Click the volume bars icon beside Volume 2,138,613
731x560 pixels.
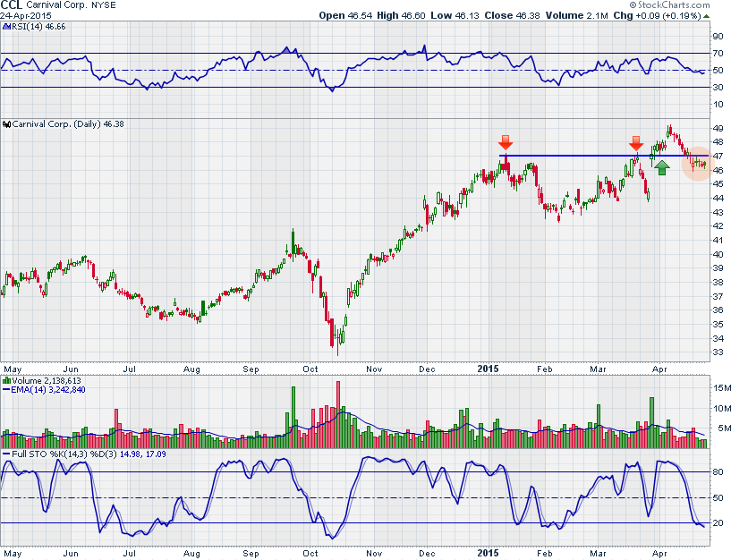pos(6,381)
